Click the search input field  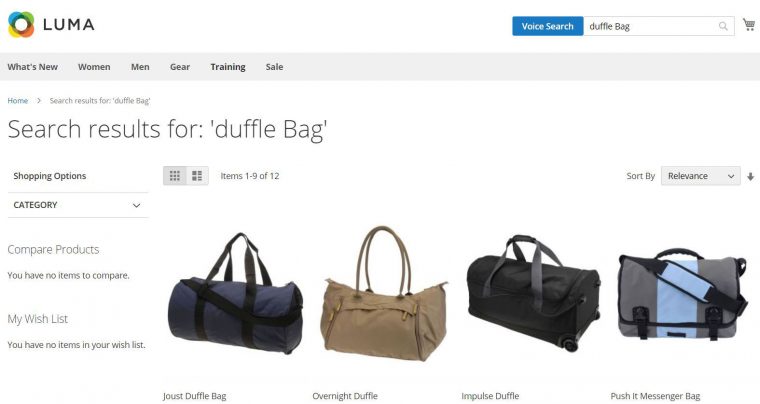pos(651,26)
